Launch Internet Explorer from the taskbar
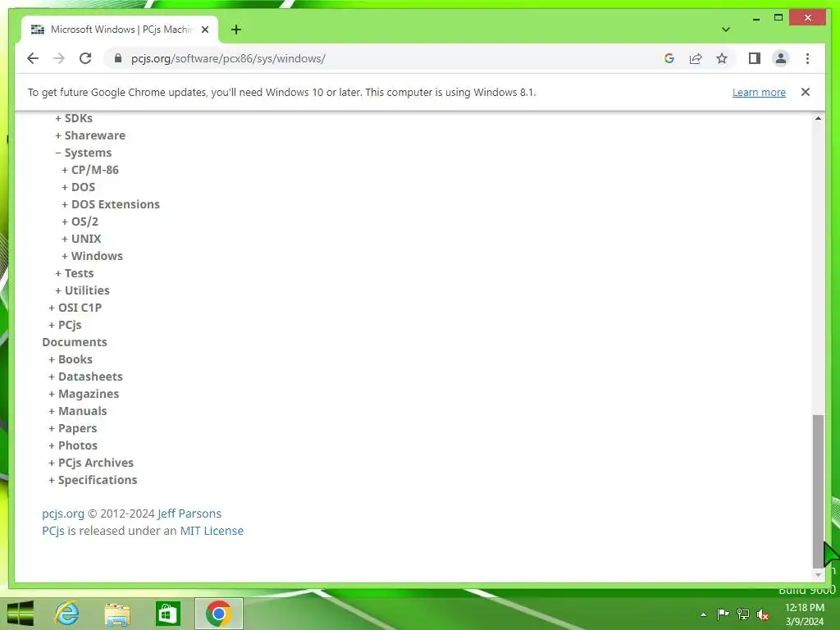The height and width of the screenshot is (630, 840). (67, 614)
